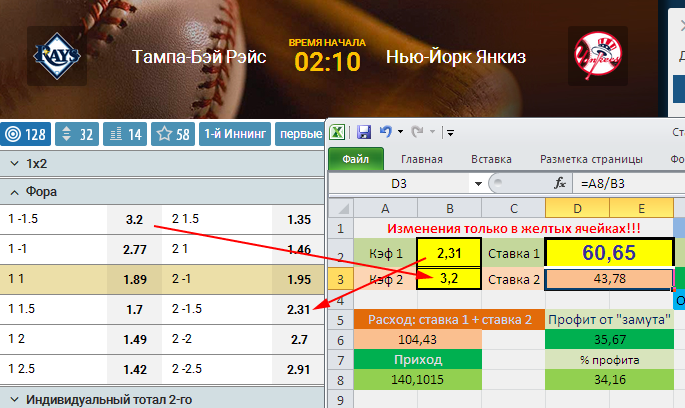Select row 6 header
The width and height of the screenshot is (685, 408).
[341, 340]
